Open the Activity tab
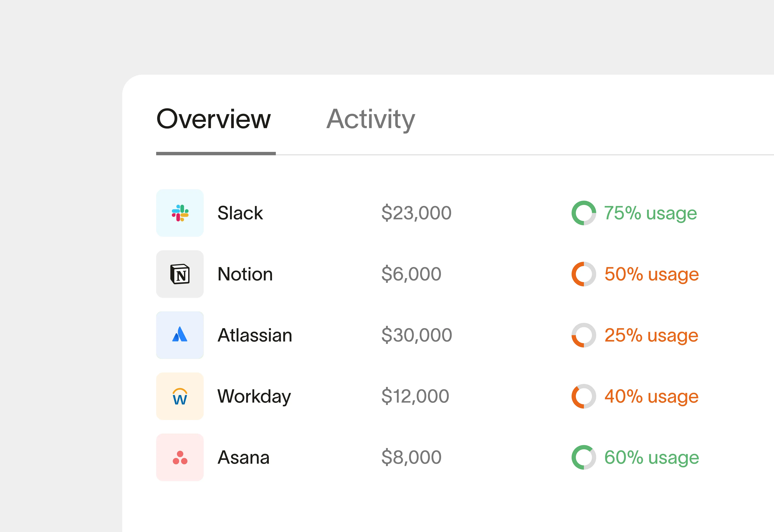The width and height of the screenshot is (774, 532). [x=371, y=119]
